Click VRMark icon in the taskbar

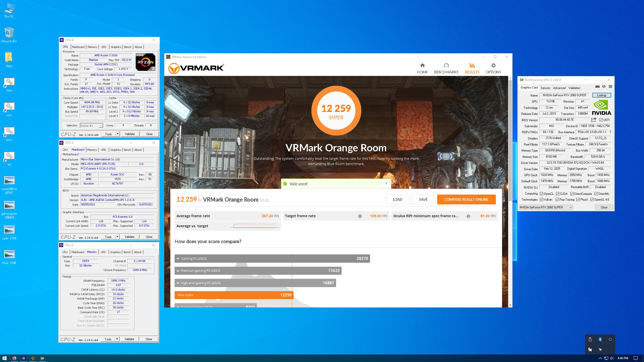point(33,358)
